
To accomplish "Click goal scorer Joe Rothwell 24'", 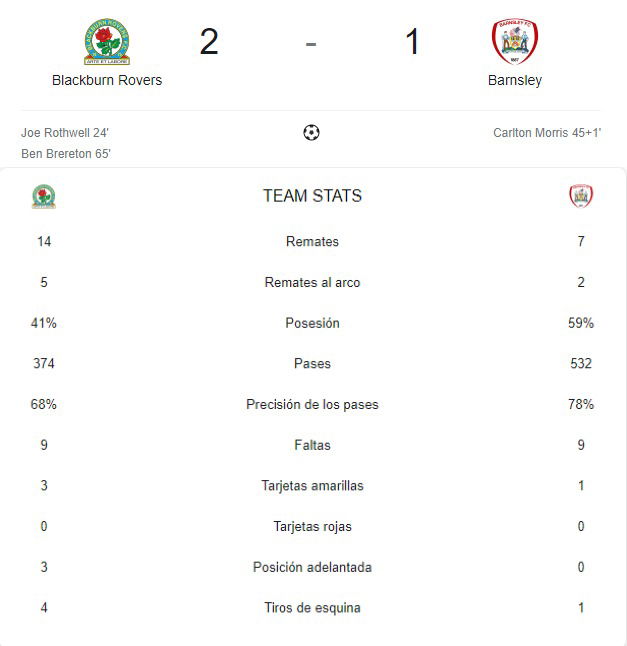I will pos(65,133).
